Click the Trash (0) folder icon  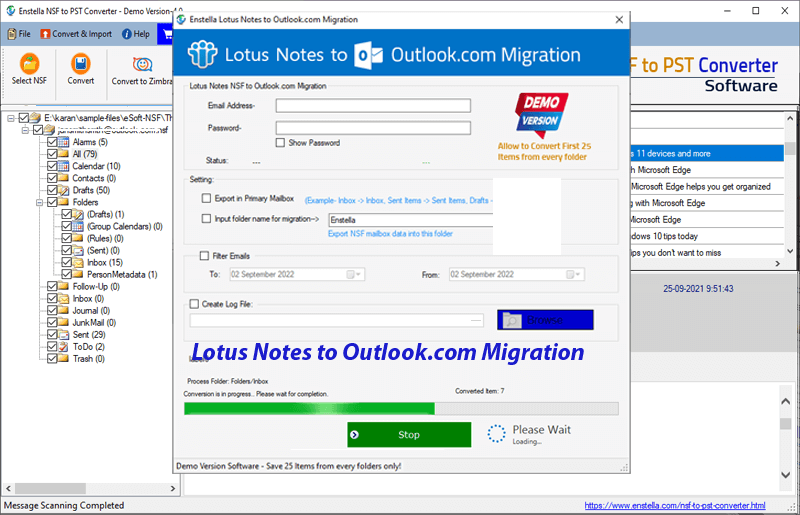tap(63, 358)
